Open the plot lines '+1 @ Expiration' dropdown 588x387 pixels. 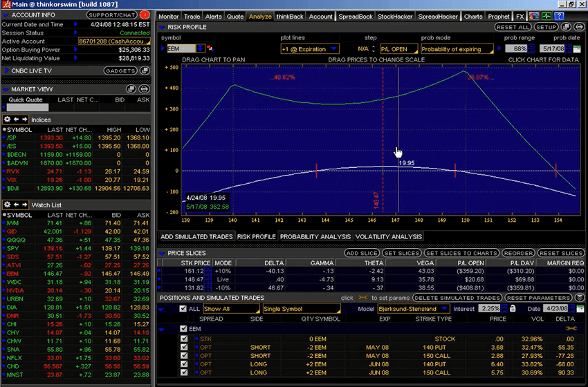[x=310, y=49]
